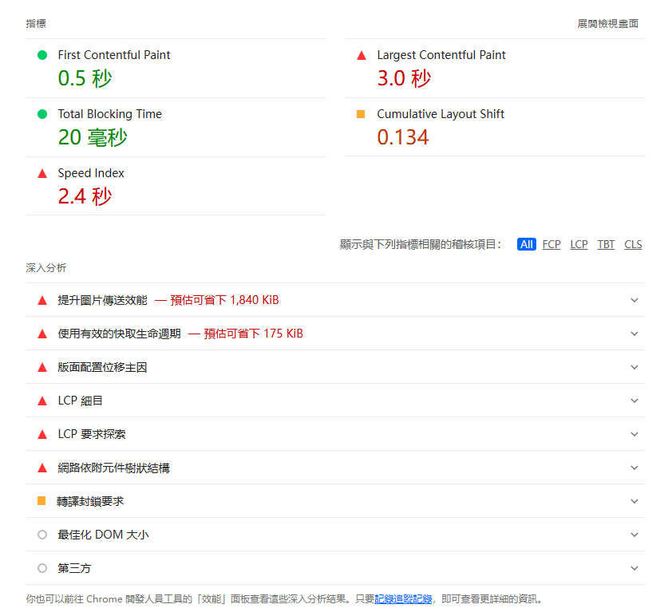Click the red triangle icon beside 提升圖片傳送效能

pos(42,300)
